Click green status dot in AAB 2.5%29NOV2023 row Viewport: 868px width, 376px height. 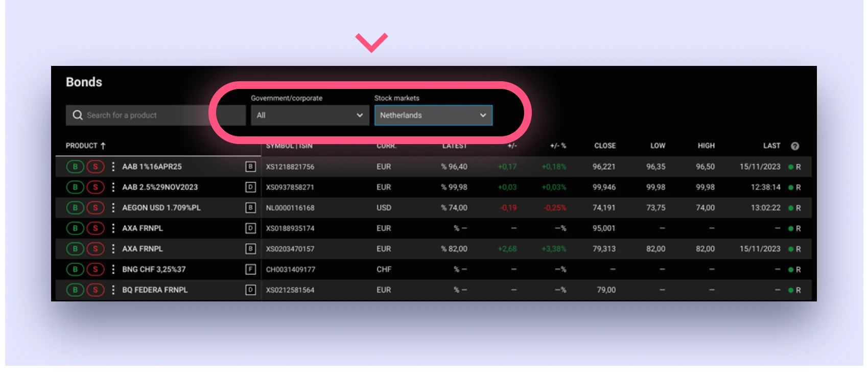tap(791, 187)
